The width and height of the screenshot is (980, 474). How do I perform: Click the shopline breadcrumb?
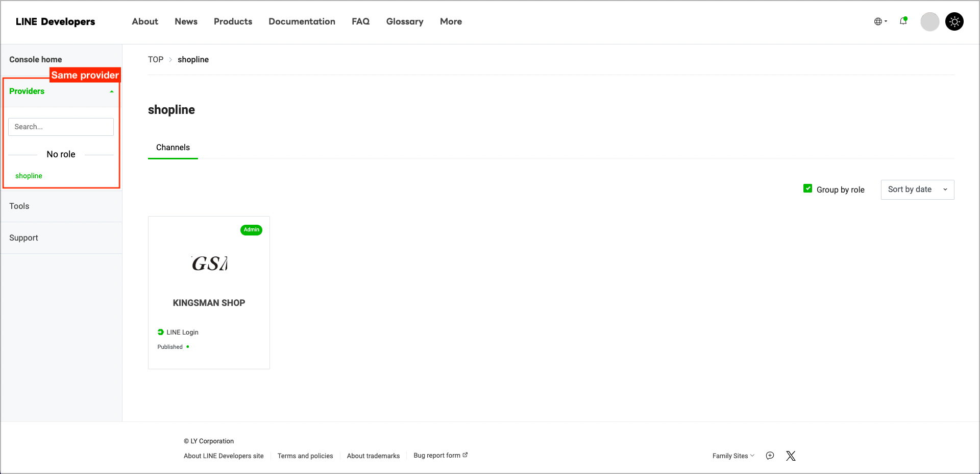tap(193, 60)
